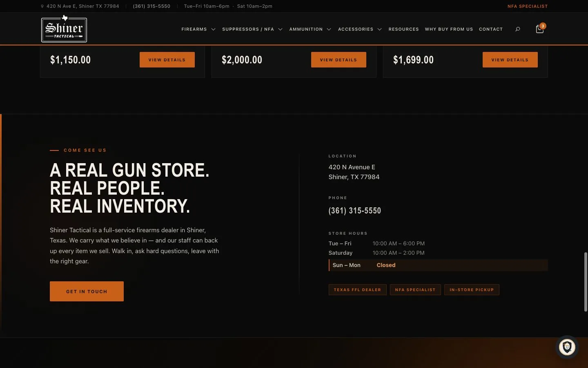Expand the Ammunition menu chevron
Screen dimensions: 588x368
point(329,29)
